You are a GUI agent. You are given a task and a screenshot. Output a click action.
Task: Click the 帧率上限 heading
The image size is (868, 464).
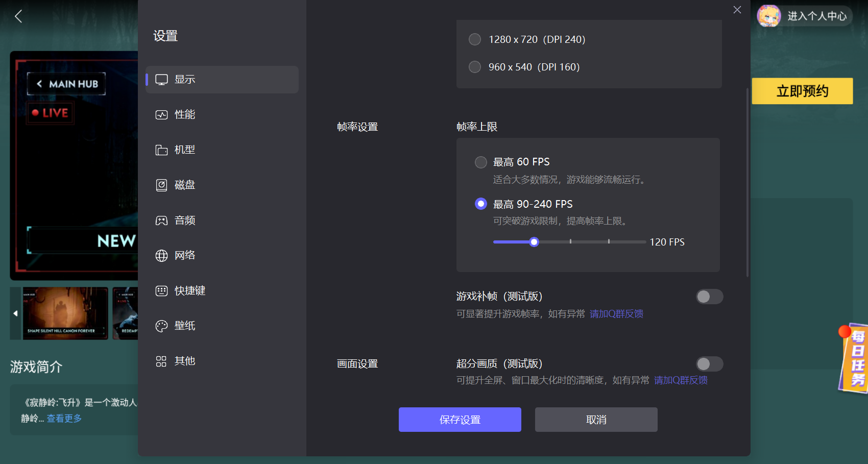tap(477, 127)
